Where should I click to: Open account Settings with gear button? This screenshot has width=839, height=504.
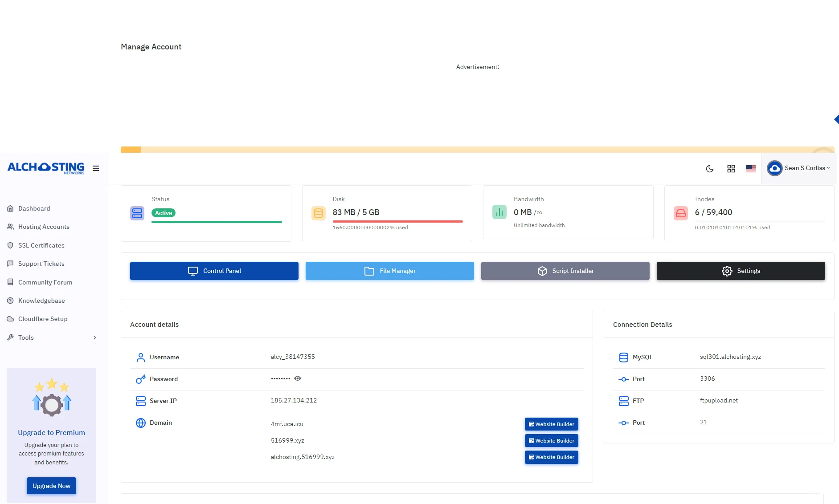click(741, 271)
